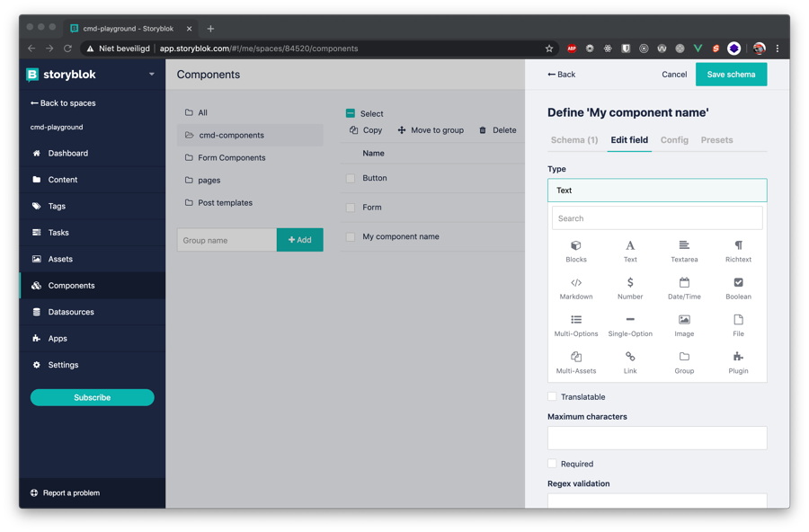This screenshot has width=809, height=532.
Task: Expand the storyblok space switcher arrow
Action: (151, 75)
